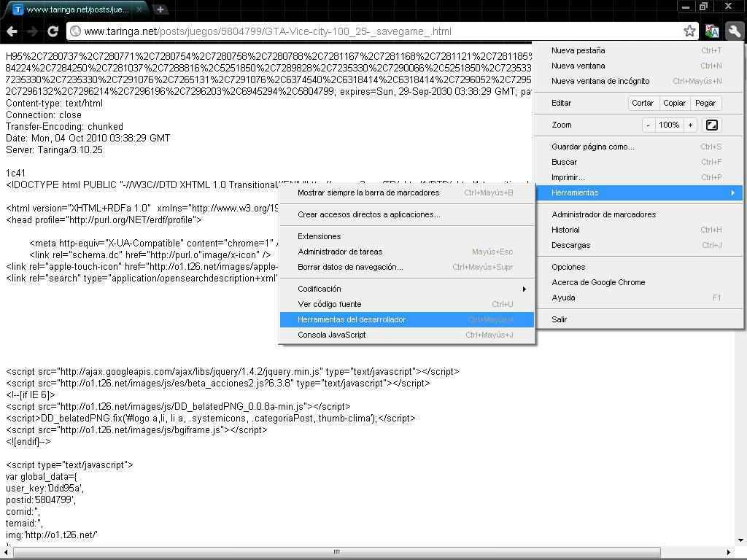The image size is (747, 560).
Task: Click the 'Connection: close' line
Action: (x=44, y=114)
